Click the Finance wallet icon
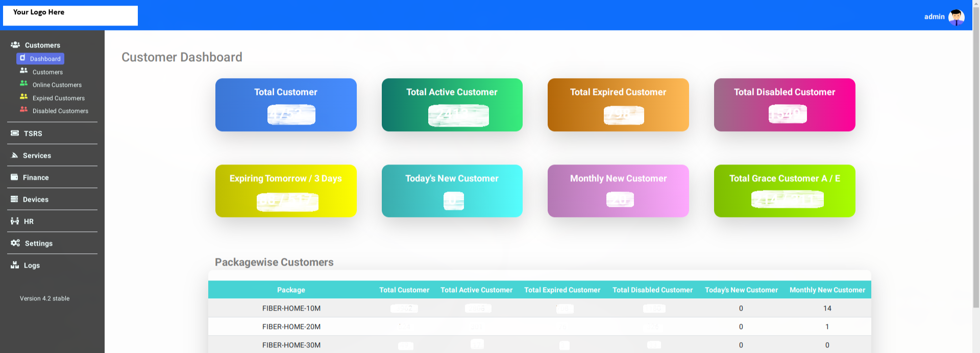This screenshot has height=353, width=980. pos(14,177)
